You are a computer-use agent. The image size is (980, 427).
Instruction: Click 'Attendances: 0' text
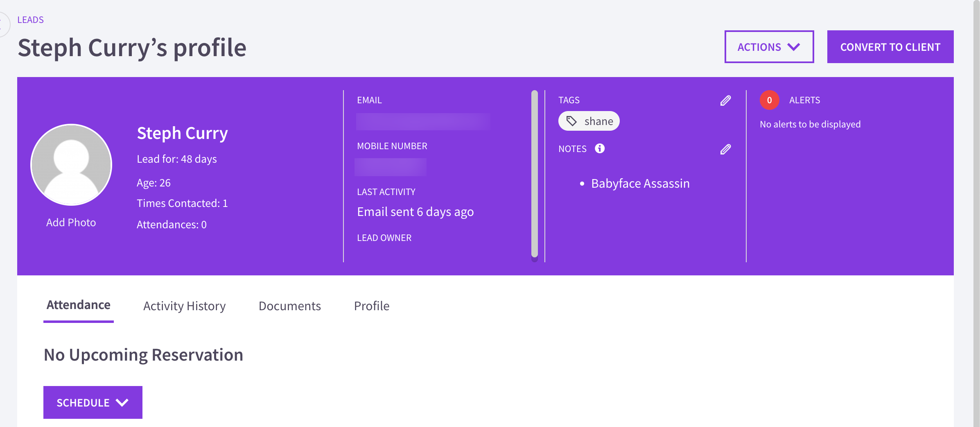[172, 225]
